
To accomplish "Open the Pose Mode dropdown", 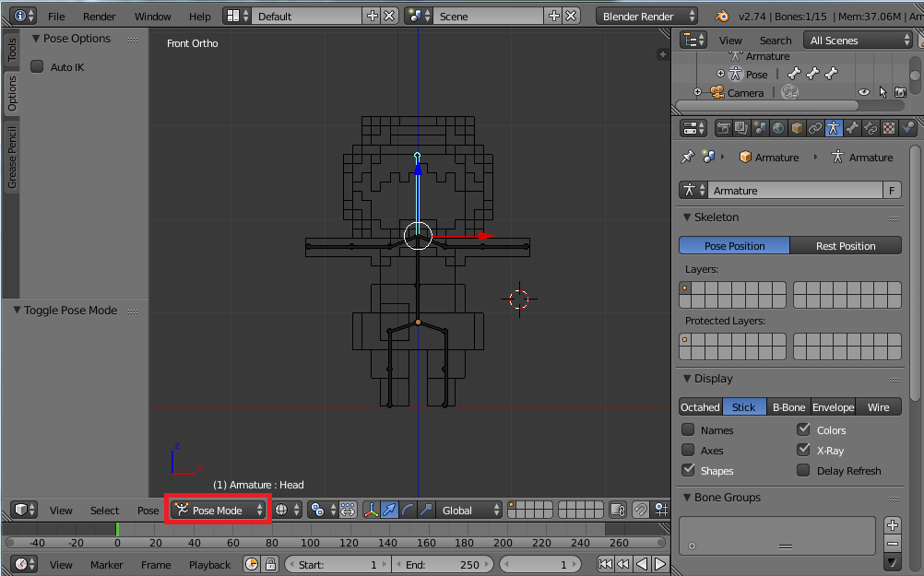I will pyautogui.click(x=219, y=510).
